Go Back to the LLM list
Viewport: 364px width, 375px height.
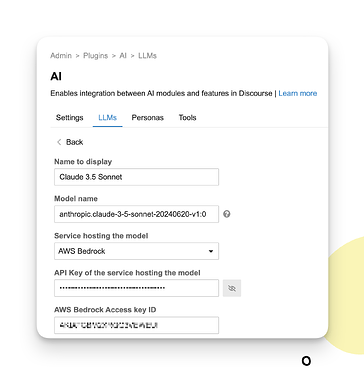point(70,142)
